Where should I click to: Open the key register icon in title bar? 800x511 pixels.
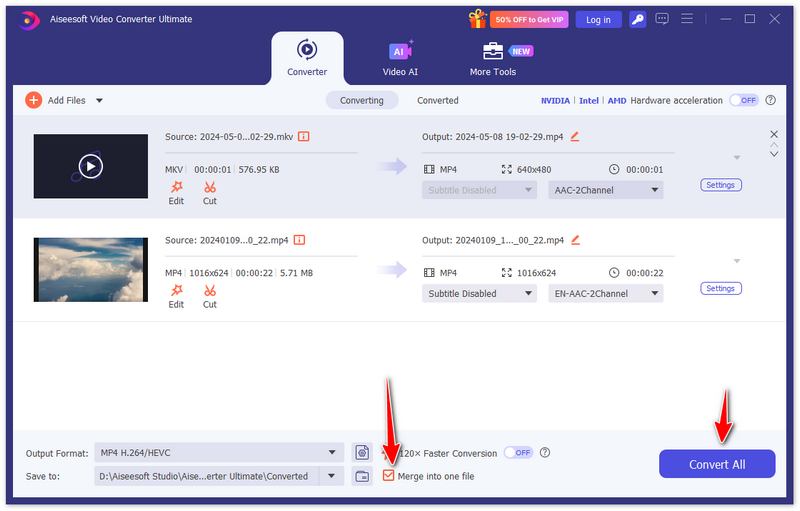(x=638, y=19)
